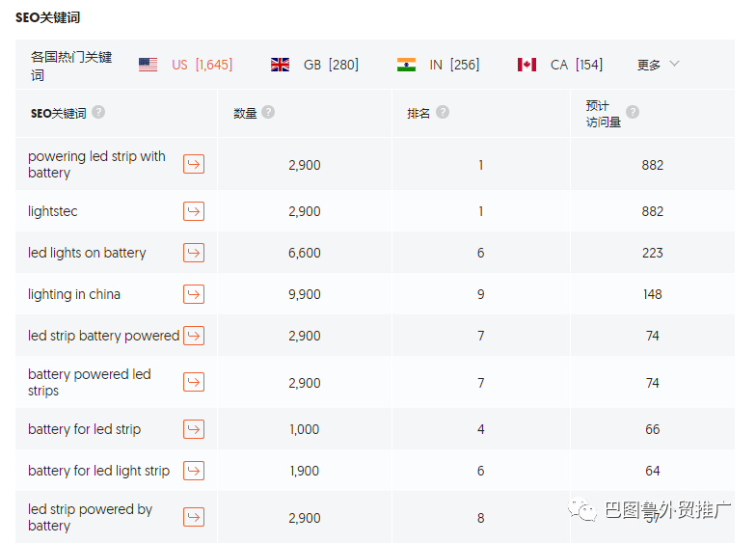Click help icon next to 数量 header
Image resolution: width=756 pixels, height=543 pixels.
coord(268,112)
